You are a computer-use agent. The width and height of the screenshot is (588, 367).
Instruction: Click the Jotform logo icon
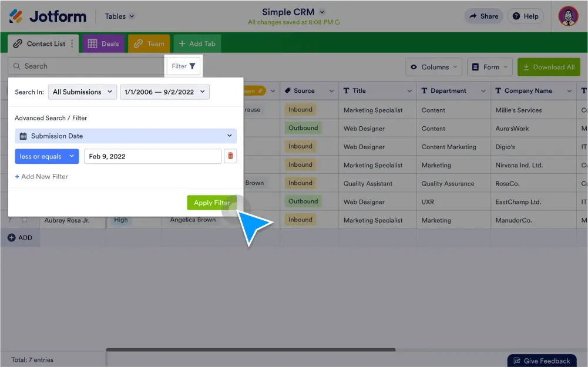[x=16, y=16]
